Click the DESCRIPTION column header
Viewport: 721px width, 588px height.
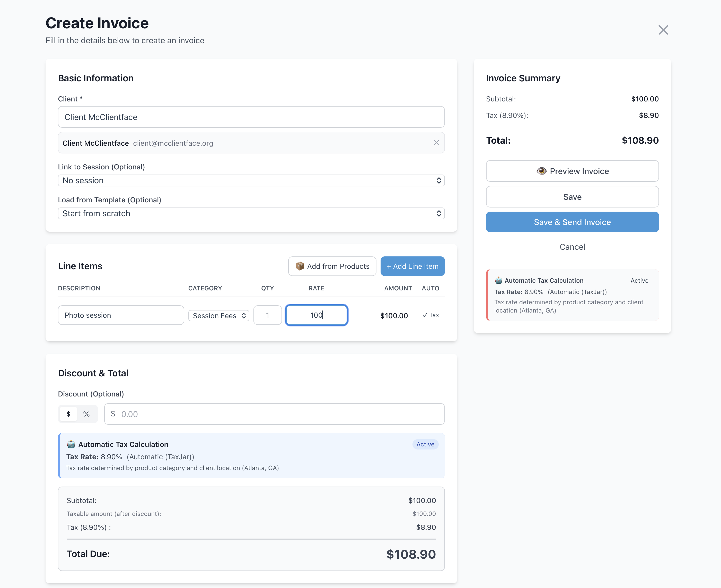[79, 288]
